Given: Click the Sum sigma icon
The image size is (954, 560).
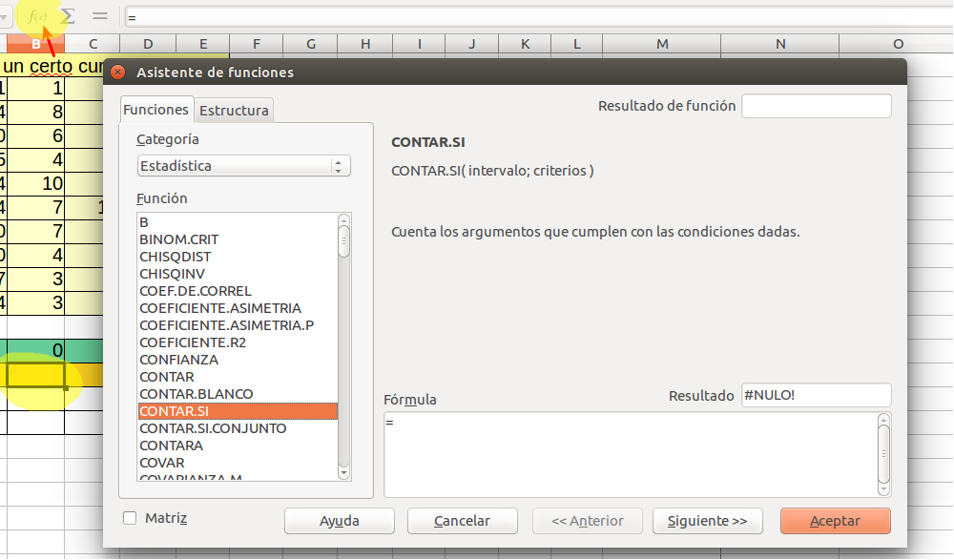Looking at the screenshot, I should pyautogui.click(x=68, y=16).
